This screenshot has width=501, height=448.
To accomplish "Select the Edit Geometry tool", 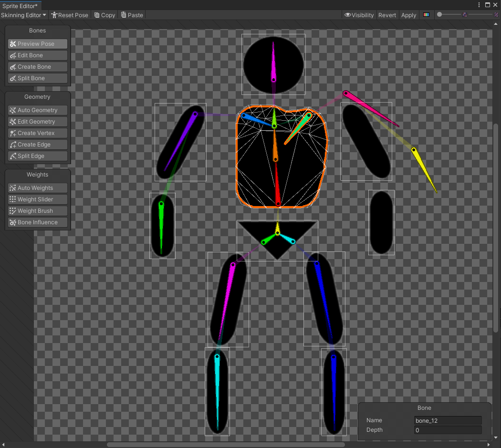I will (x=37, y=121).
